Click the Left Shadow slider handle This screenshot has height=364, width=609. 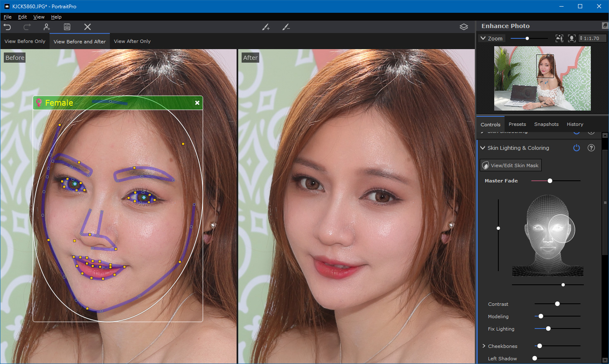[535, 358]
